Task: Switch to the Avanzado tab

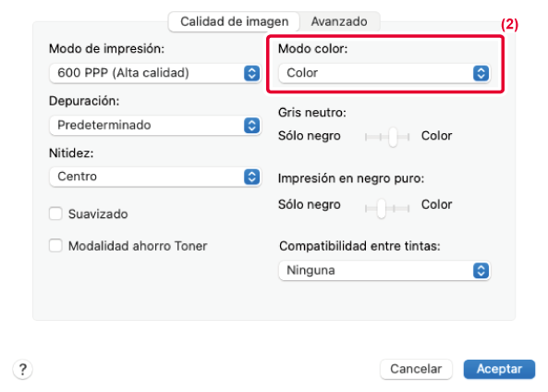Action: (339, 21)
